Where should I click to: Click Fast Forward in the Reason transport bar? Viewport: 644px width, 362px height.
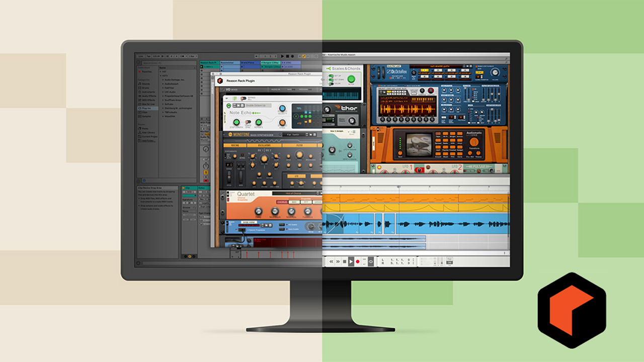[338, 261]
